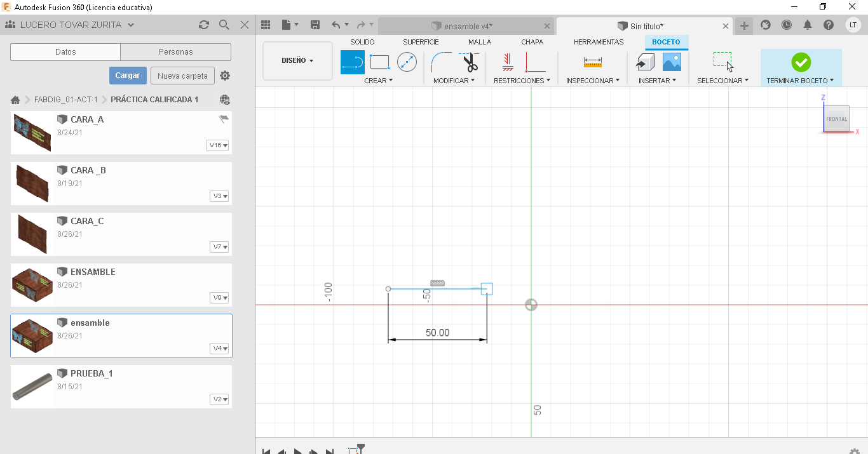Go to the timeline start
Image resolution: width=868 pixels, height=454 pixels.
[266, 451]
